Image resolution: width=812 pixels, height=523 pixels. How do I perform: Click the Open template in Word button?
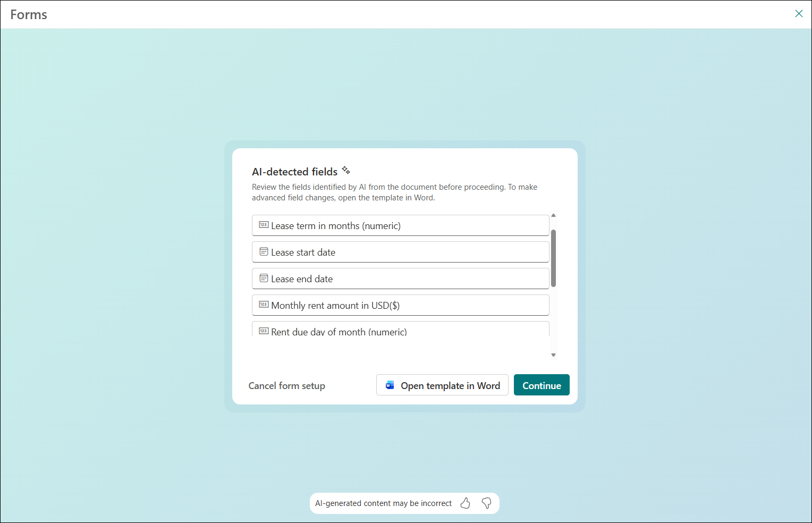click(442, 385)
